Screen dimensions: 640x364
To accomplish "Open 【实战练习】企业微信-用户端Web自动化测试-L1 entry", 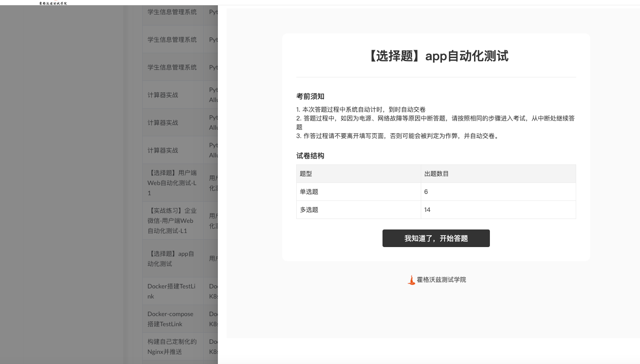I will coord(172,221).
